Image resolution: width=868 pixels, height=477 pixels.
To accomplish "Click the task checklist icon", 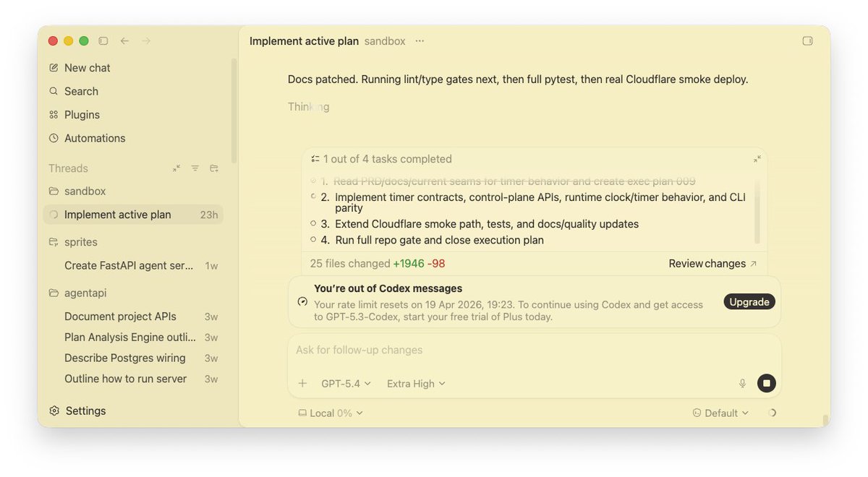I will [315, 159].
